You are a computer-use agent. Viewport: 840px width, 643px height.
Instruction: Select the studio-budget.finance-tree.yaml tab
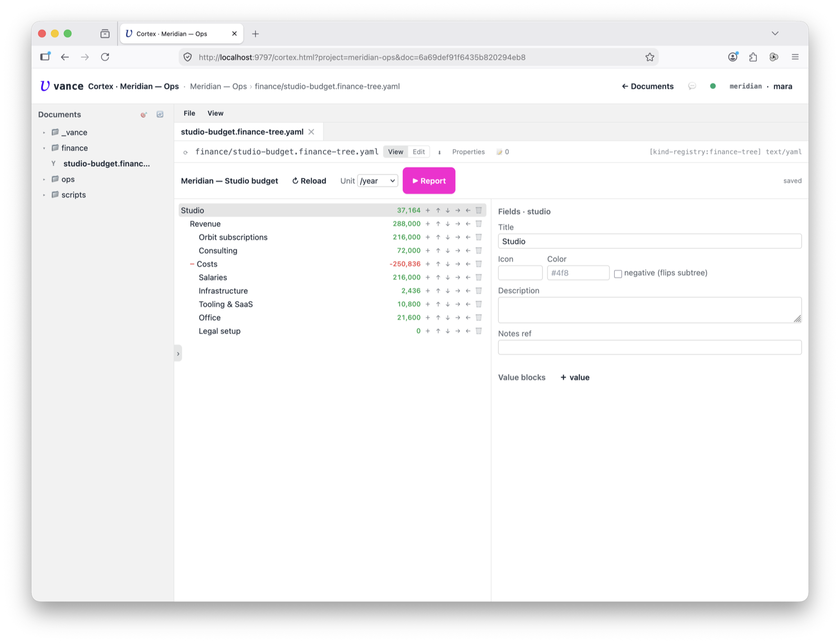pos(242,132)
